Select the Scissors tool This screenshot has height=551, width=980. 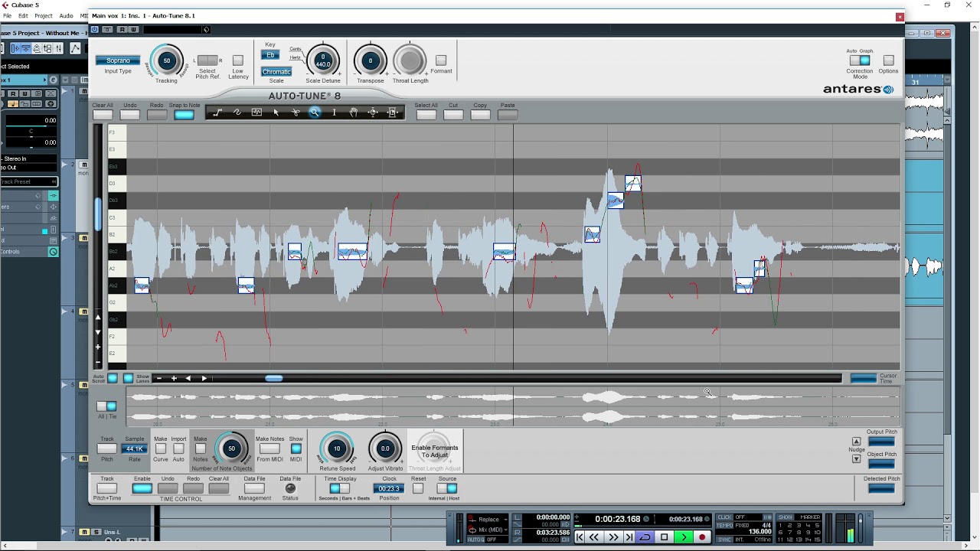click(x=296, y=112)
